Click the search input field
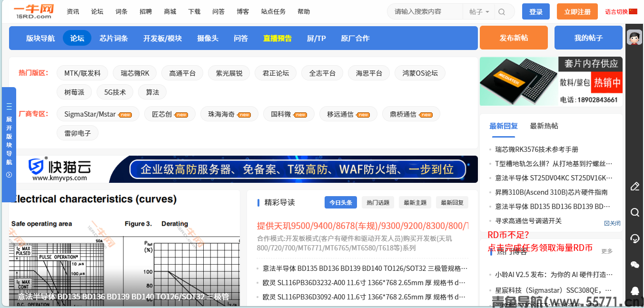The height and width of the screenshot is (308, 644). [426, 11]
